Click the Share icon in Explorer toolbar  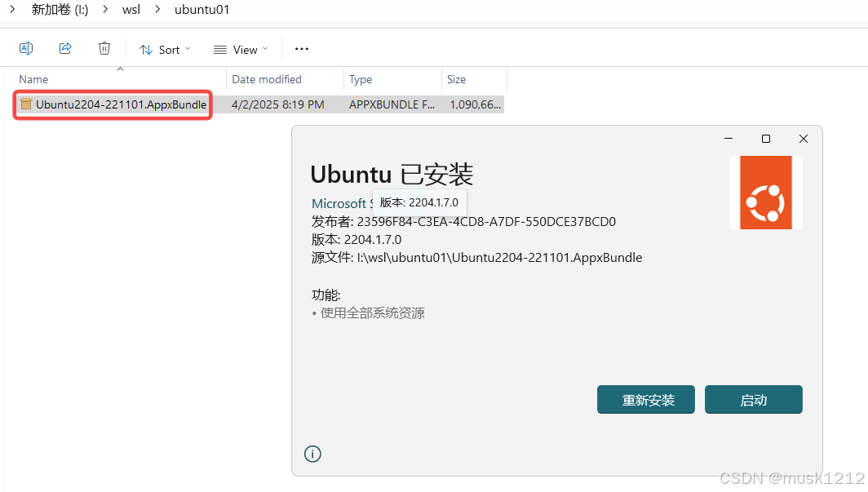click(x=65, y=49)
